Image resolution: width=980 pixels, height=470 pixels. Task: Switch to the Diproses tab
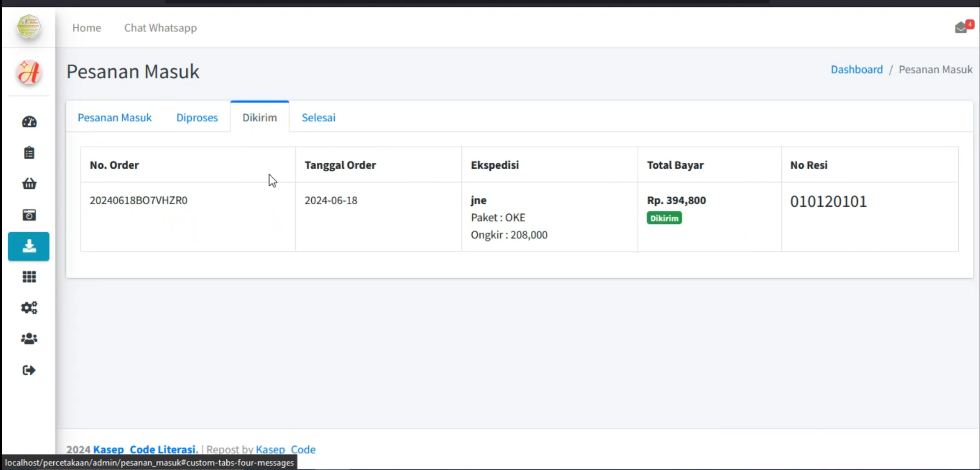tap(197, 117)
